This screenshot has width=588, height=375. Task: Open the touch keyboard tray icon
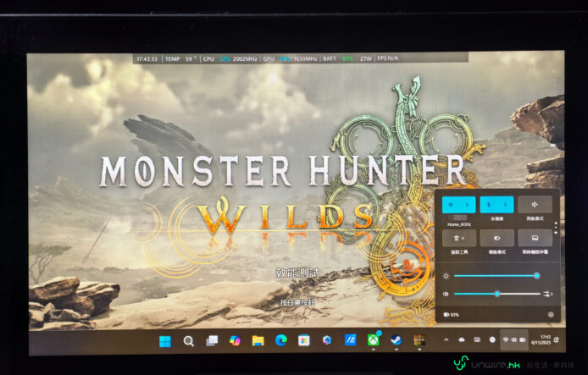(x=477, y=339)
